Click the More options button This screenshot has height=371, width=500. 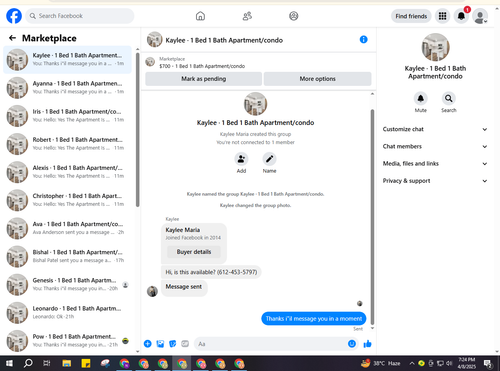(317, 79)
